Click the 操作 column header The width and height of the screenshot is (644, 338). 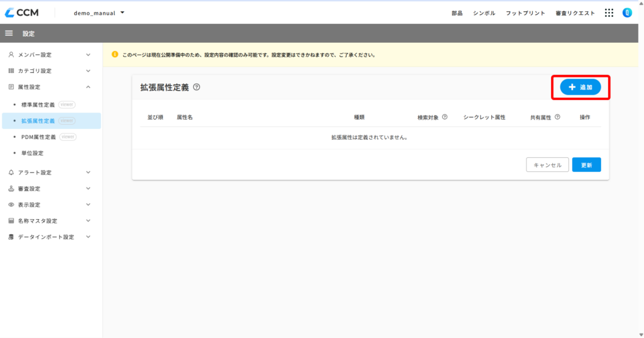point(585,117)
